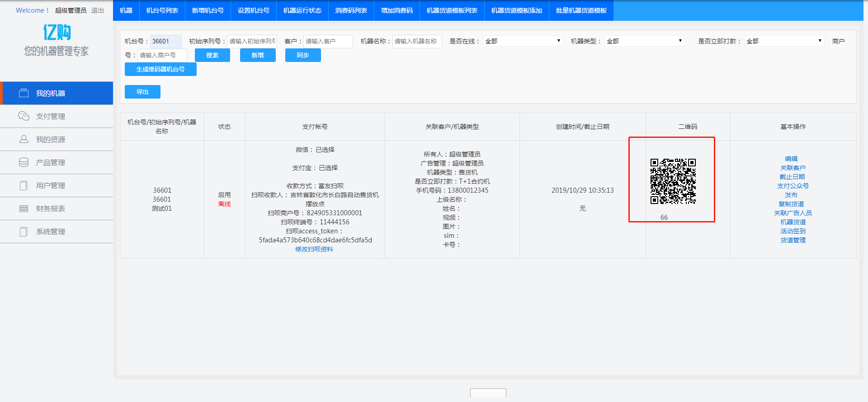The height and width of the screenshot is (402, 868).
Task: Switch to the 机台号列表 tab
Action: tap(162, 10)
